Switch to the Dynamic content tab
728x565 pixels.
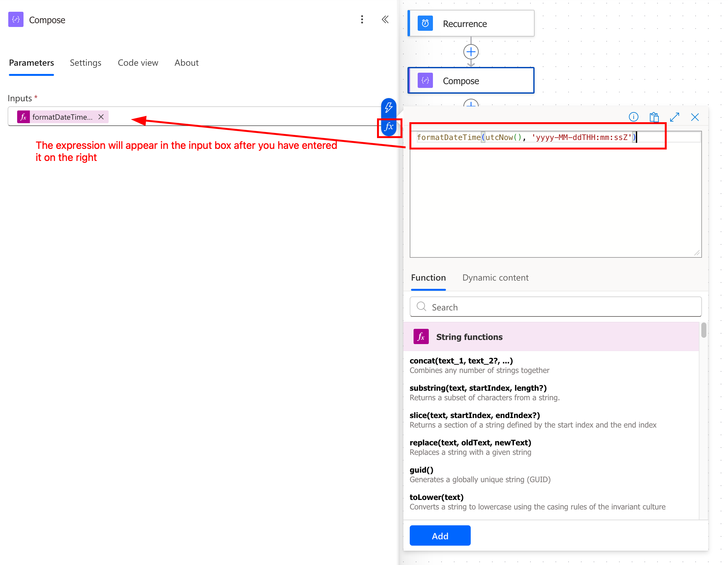(x=495, y=277)
